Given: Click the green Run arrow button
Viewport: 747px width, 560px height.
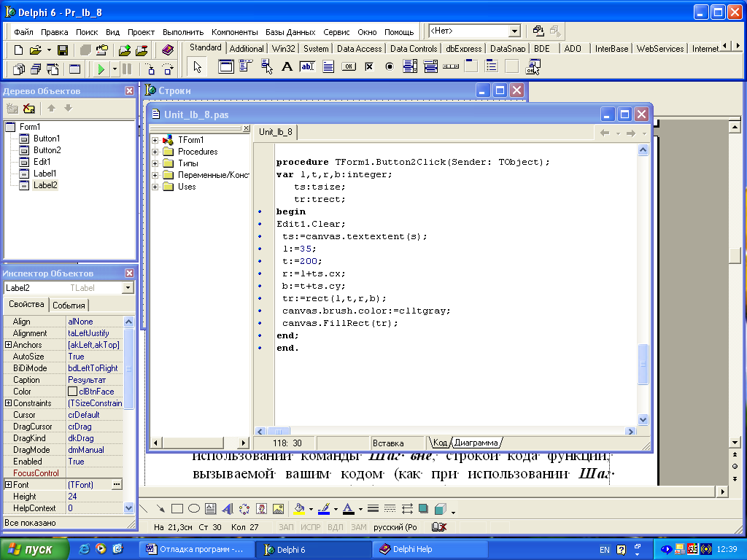Looking at the screenshot, I should pyautogui.click(x=101, y=69).
